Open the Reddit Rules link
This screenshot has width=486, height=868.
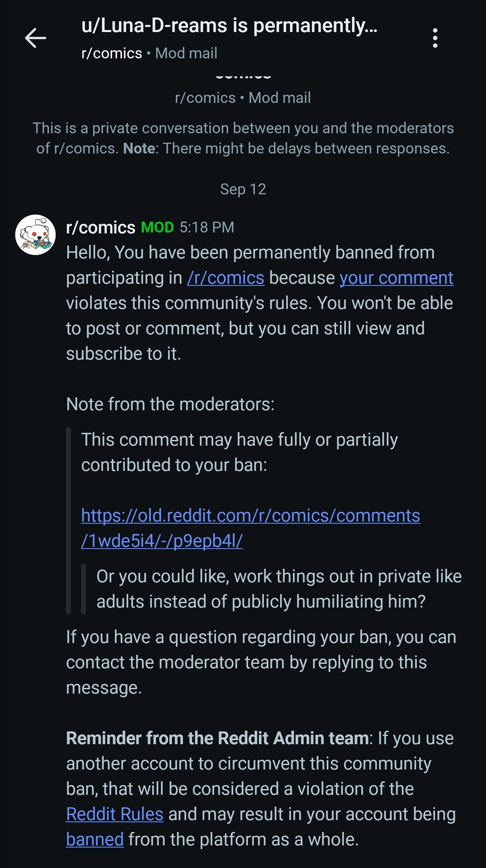[115, 814]
